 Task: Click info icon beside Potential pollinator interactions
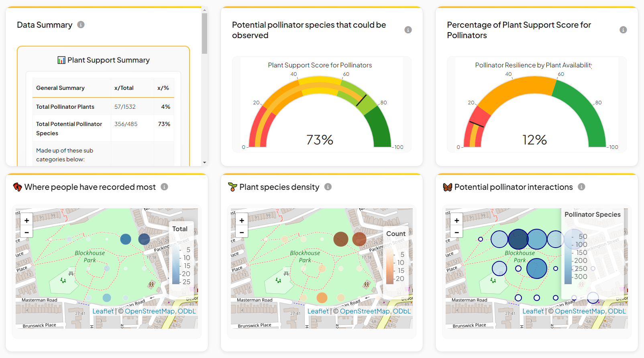[581, 187]
